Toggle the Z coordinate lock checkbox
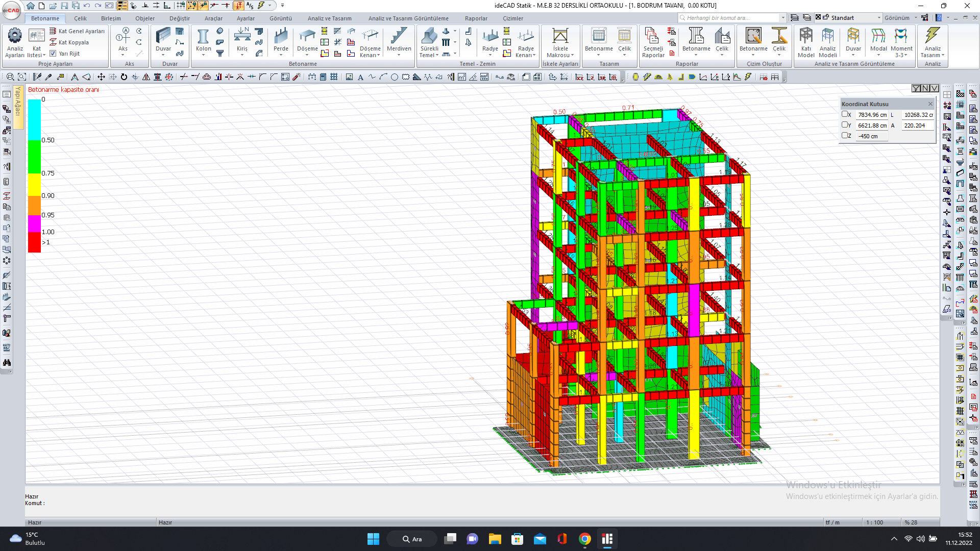Image resolution: width=980 pixels, height=551 pixels. coord(845,136)
